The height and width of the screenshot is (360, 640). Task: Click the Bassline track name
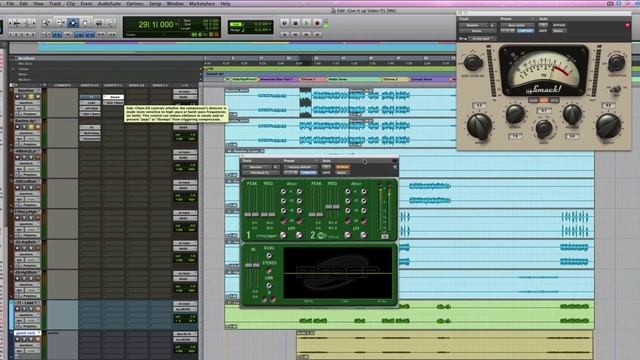coord(27,91)
